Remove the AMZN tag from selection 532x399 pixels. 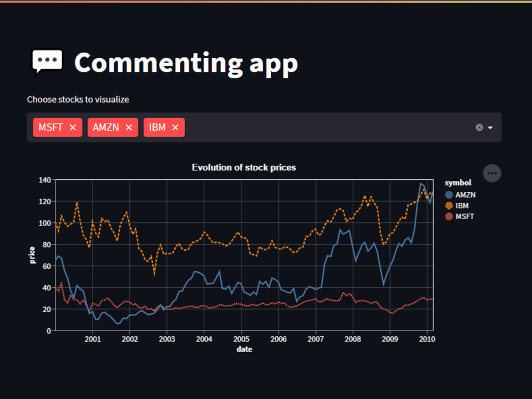129,128
